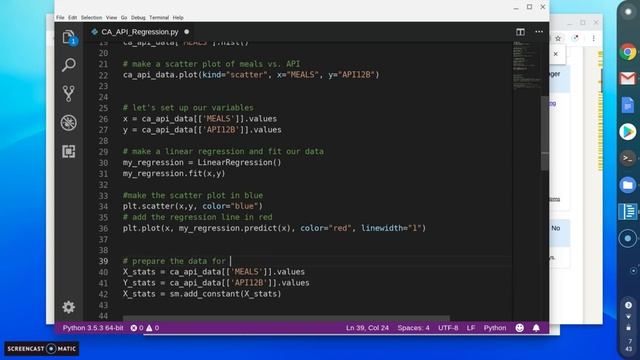Open the Search view in activity bar
Image resolution: width=640 pixels, height=360 pixels.
(69, 65)
